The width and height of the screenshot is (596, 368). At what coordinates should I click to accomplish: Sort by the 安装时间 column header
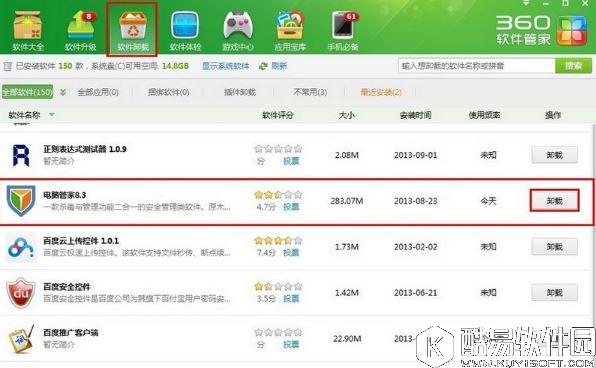pos(415,115)
